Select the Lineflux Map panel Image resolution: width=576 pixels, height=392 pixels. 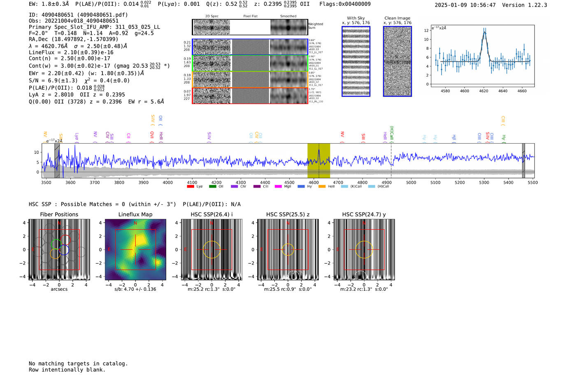135,250
